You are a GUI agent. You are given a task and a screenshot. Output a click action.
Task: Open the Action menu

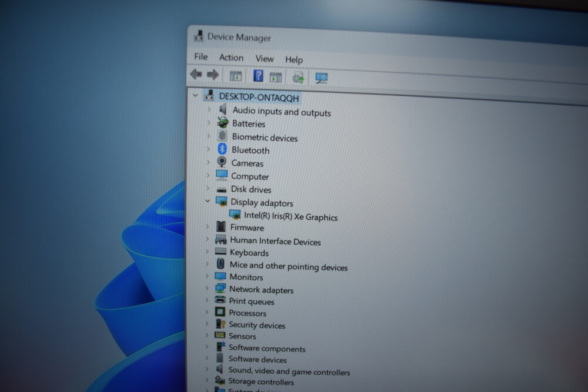click(231, 58)
